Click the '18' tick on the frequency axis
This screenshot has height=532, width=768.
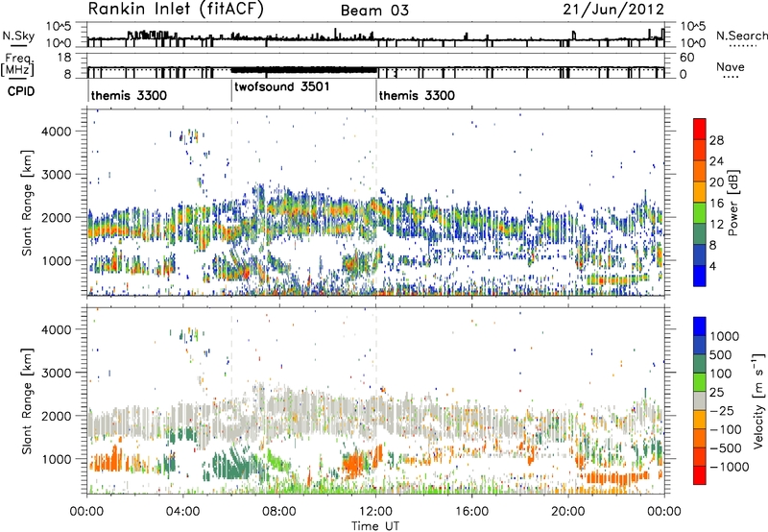coord(63,58)
